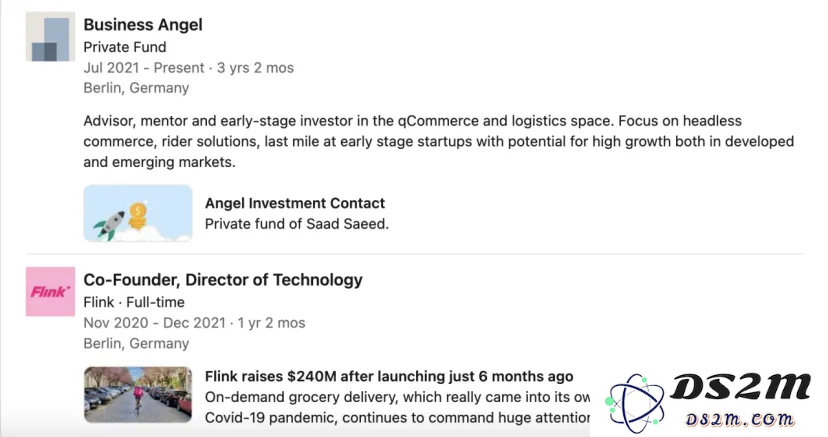Click Berlin, Germany under Business Angel
828x437 pixels.
pos(136,88)
